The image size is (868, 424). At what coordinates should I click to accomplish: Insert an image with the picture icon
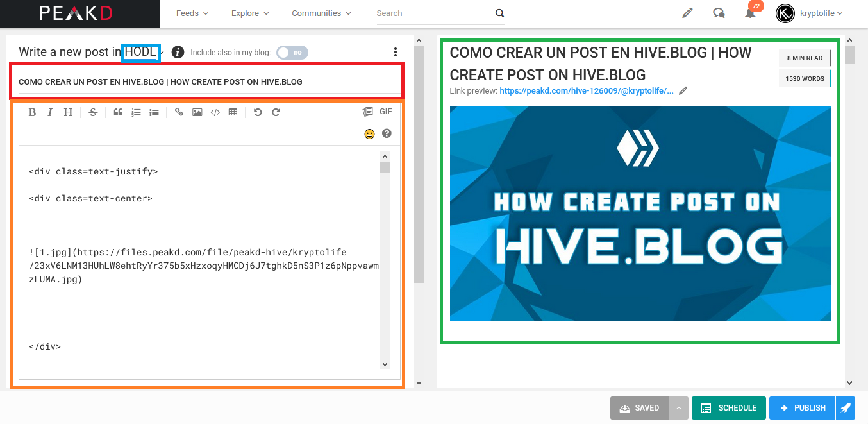click(x=197, y=112)
